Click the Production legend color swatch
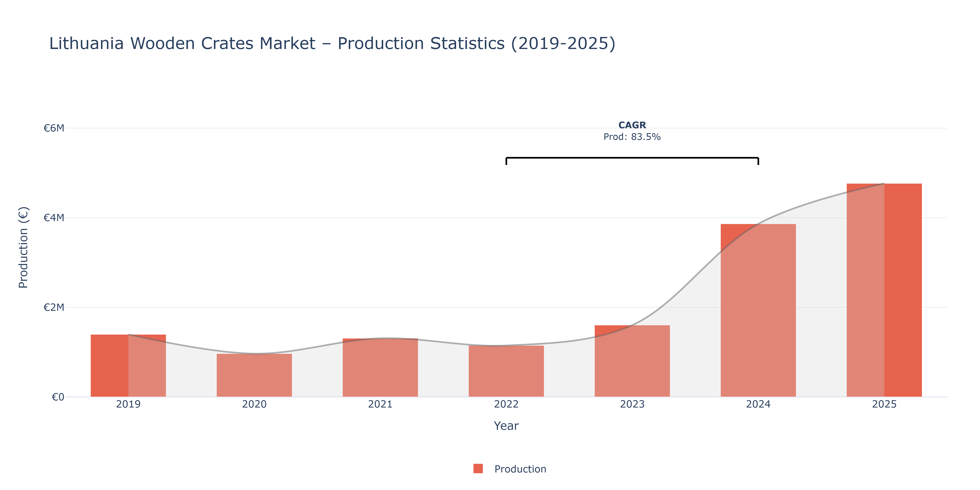The height and width of the screenshot is (490, 980). pyautogui.click(x=478, y=469)
